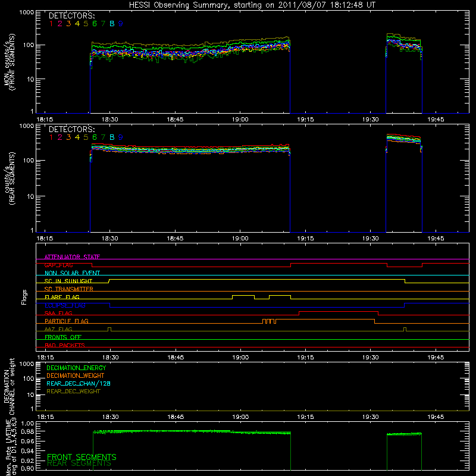Screen dimensions: 476x476
Task: Select green detector 6 in front-segments legend
Action: [x=95, y=24]
